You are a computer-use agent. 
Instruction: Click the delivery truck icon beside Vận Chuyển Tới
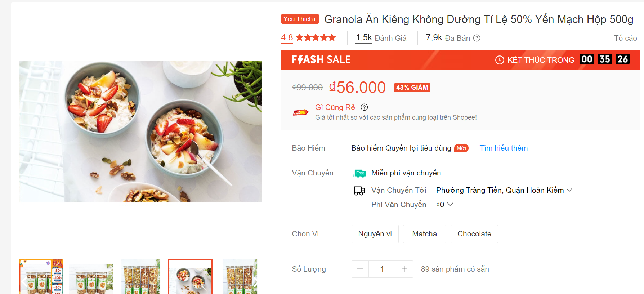[x=359, y=191]
